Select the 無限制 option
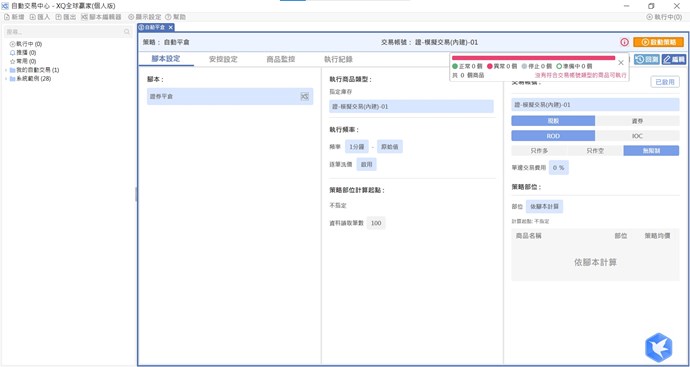The image size is (690, 367). pos(651,151)
